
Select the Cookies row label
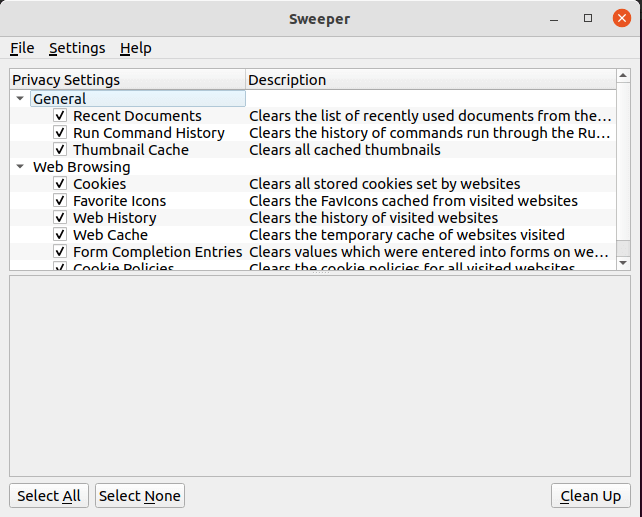click(99, 184)
